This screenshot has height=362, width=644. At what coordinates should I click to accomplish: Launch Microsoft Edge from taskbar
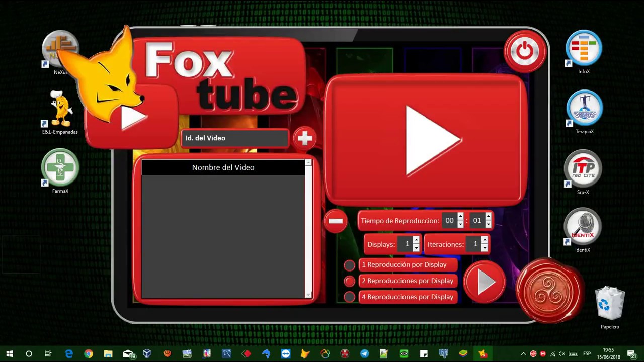(x=69, y=354)
